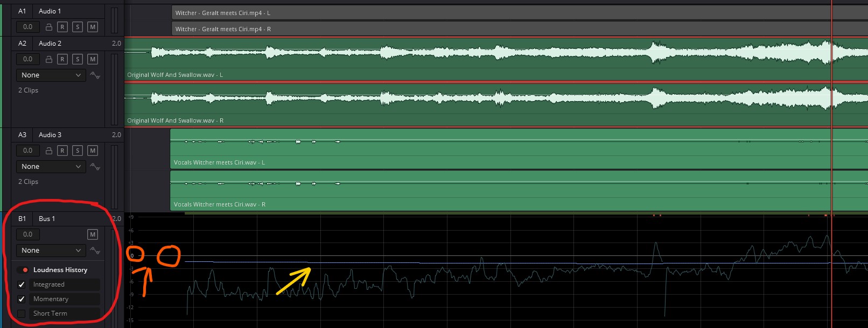Open Audio 3 automation None dropdown
Viewport: 868px width, 328px height.
click(51, 167)
